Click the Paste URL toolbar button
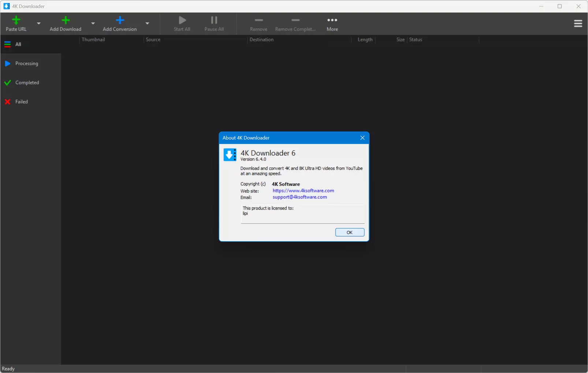Image resolution: width=588 pixels, height=373 pixels. tap(16, 24)
